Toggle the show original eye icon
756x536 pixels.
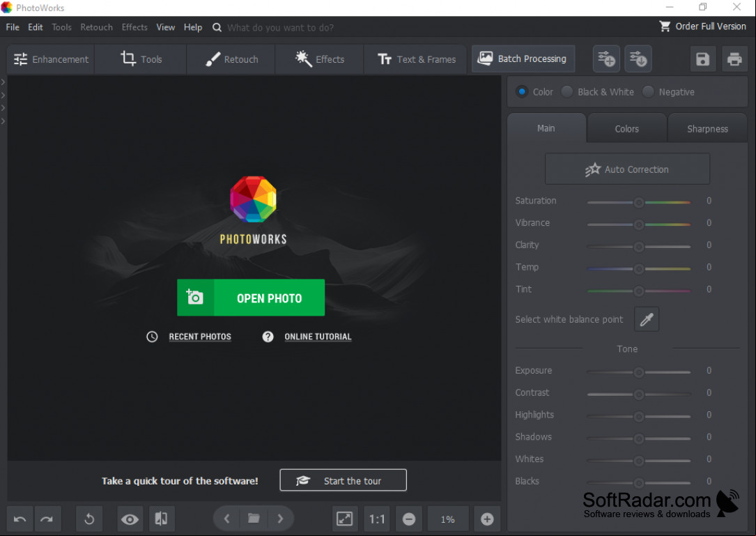pyautogui.click(x=130, y=519)
